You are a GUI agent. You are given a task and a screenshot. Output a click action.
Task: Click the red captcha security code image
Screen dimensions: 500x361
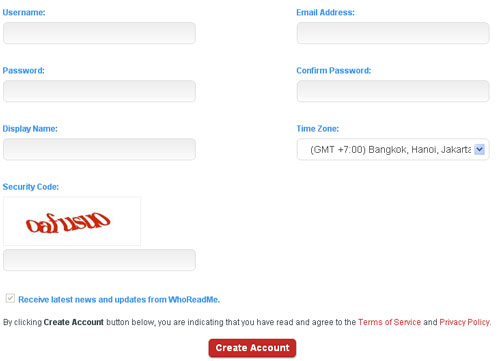(72, 221)
